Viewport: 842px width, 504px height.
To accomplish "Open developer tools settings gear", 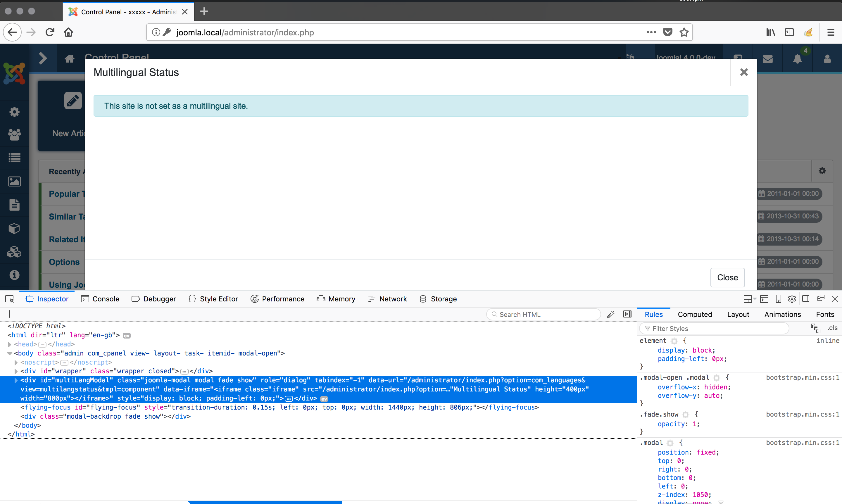I will [792, 299].
